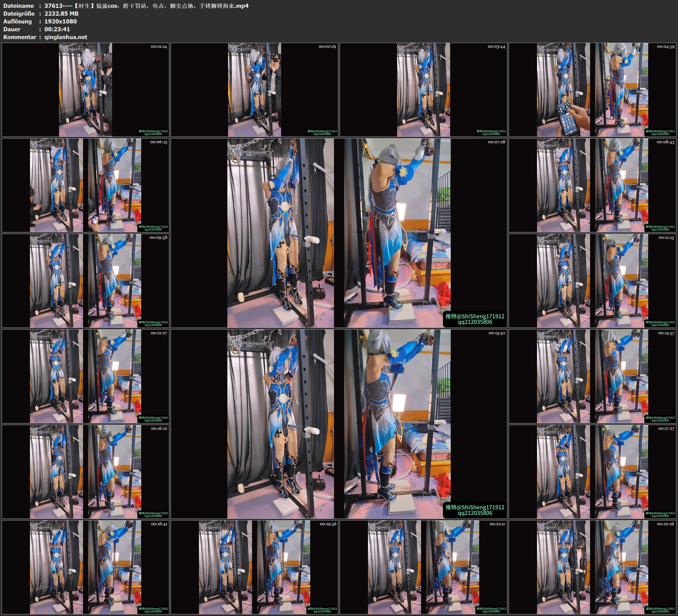Click the frame at 00:19:56
This screenshot has height=616, width=678.
(x=254, y=567)
